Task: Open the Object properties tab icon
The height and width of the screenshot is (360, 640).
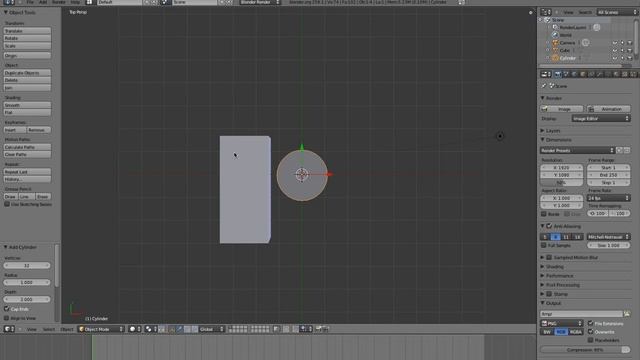Action: 583,74
